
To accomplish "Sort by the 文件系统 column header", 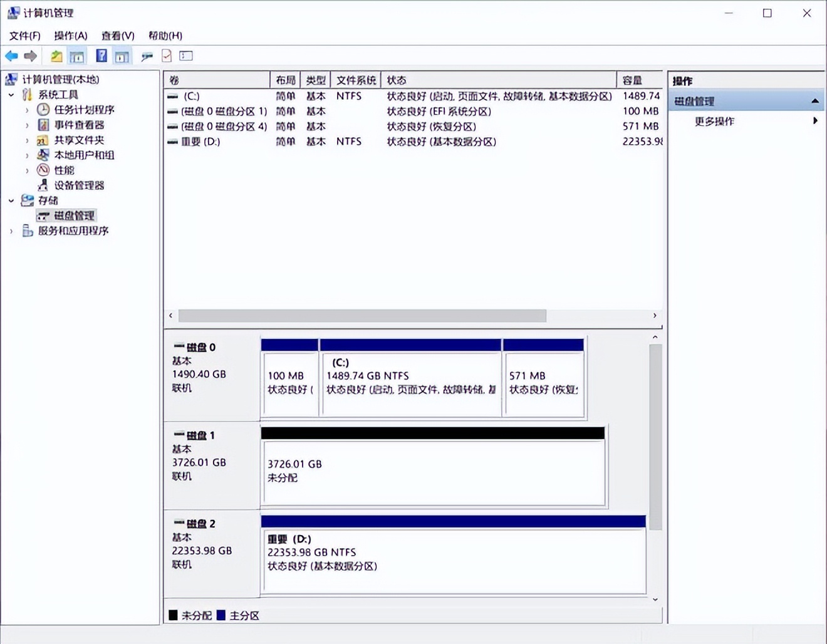I will click(355, 80).
